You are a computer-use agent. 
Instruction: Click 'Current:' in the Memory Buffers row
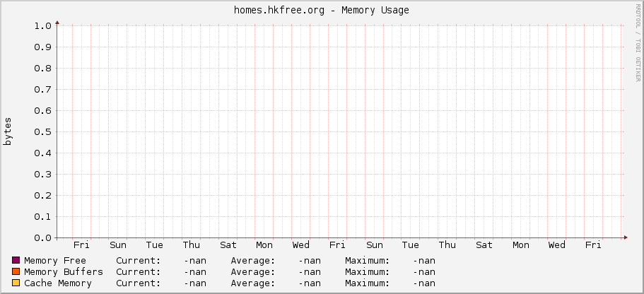pyautogui.click(x=139, y=272)
